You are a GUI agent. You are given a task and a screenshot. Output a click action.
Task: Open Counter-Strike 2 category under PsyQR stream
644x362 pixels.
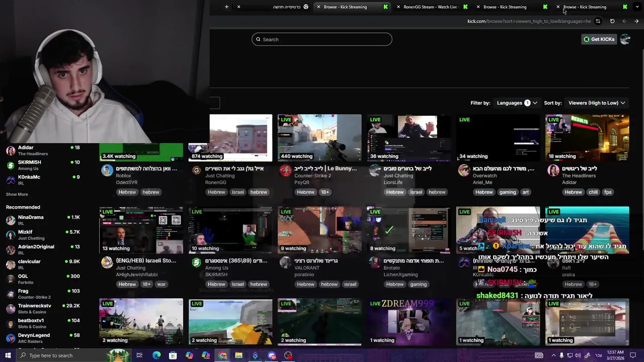click(312, 175)
